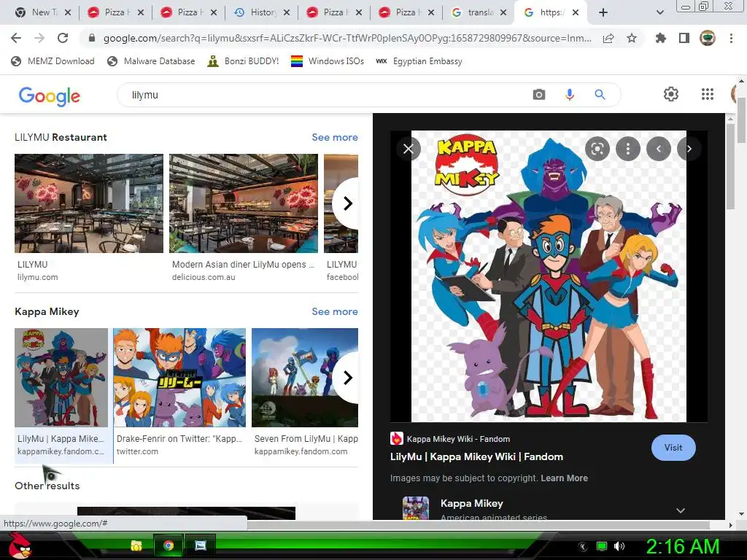Open the Chrome profile avatar
The height and width of the screenshot is (560, 747).
[708, 38]
